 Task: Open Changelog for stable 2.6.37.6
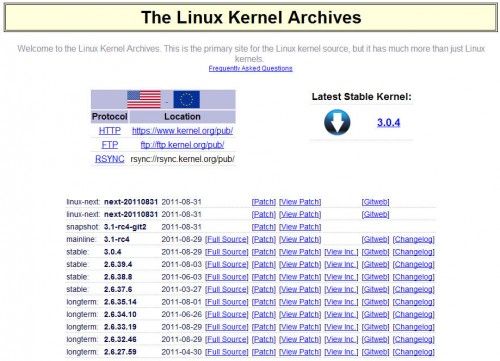(413, 289)
